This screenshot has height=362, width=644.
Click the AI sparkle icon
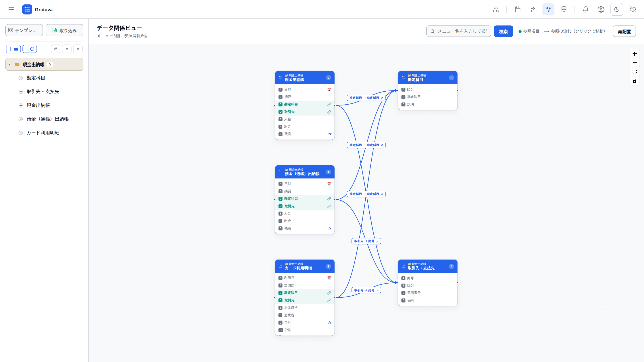click(533, 9)
